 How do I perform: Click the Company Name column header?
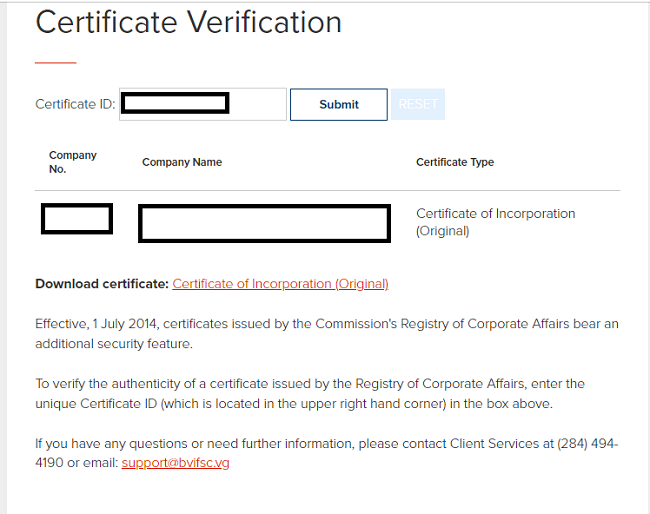point(182,162)
